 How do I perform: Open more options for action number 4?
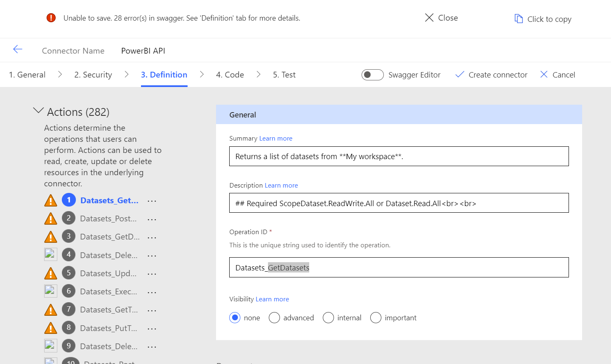click(x=152, y=256)
